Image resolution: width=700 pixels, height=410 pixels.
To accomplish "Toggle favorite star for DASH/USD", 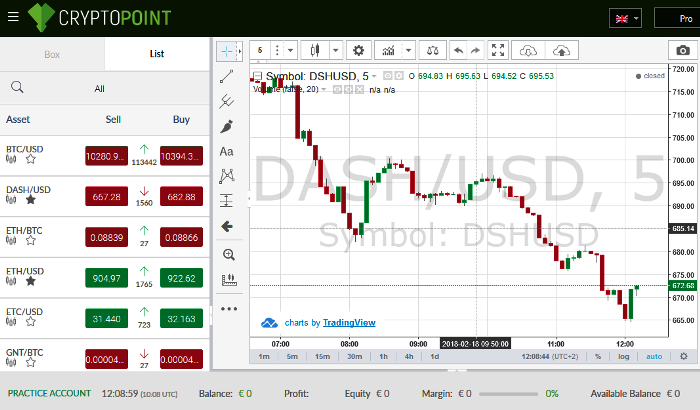I will (x=30, y=200).
